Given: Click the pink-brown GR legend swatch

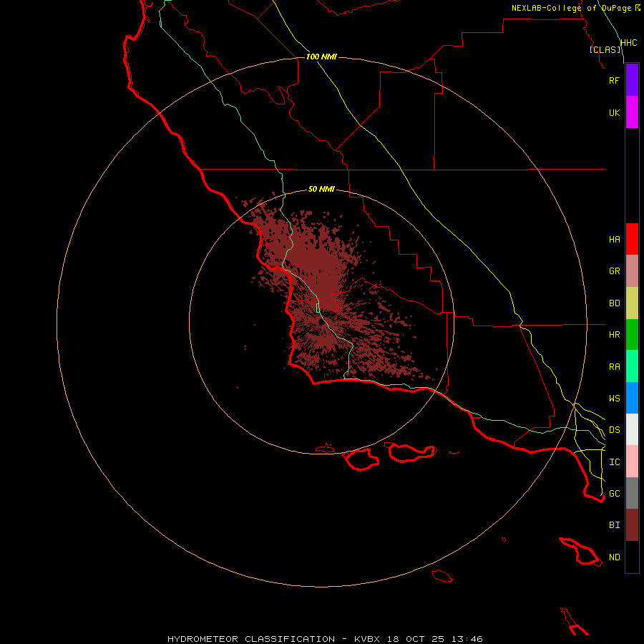Looking at the screenshot, I should (632, 271).
